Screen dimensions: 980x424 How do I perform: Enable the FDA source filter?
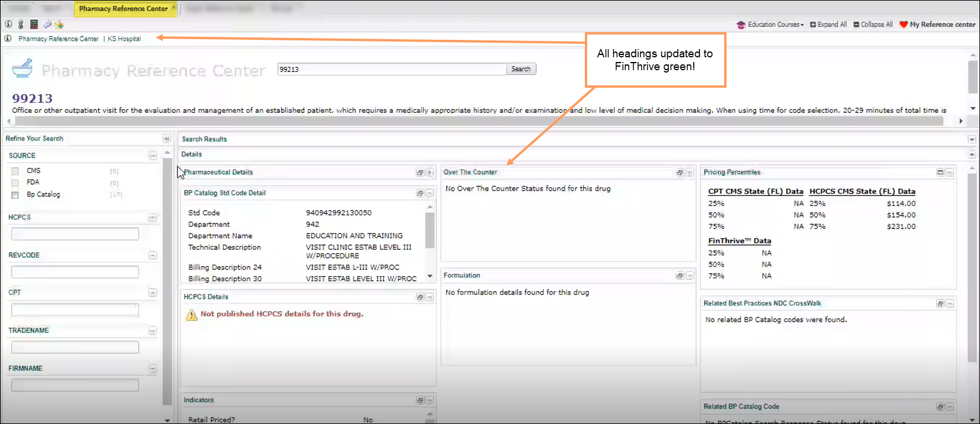(15, 183)
